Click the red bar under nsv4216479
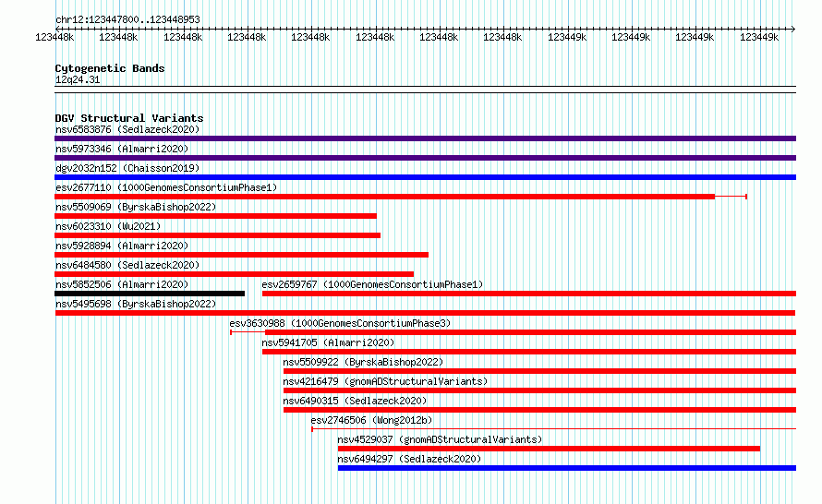This screenshot has height=504, width=822. [x=540, y=390]
